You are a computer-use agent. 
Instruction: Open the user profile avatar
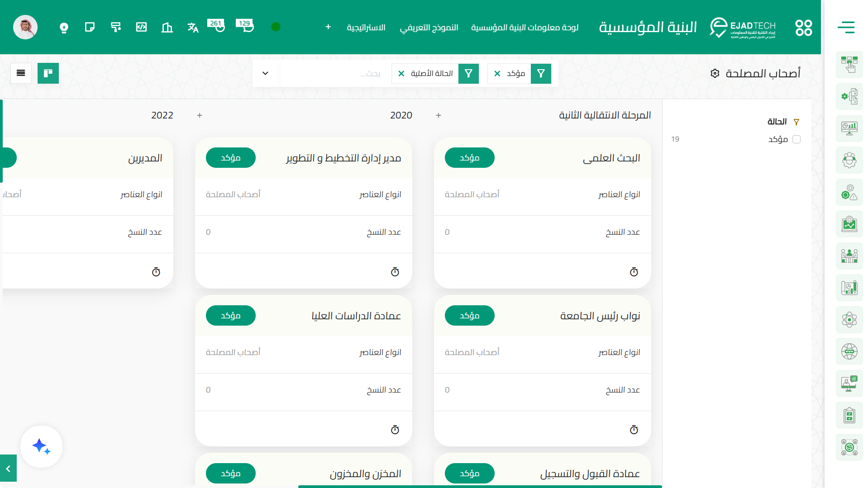25,28
